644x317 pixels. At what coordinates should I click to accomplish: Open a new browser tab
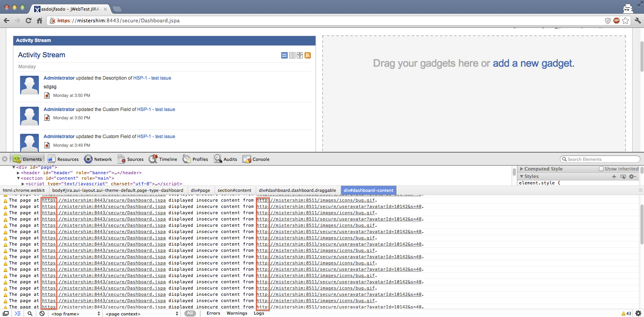tap(117, 9)
